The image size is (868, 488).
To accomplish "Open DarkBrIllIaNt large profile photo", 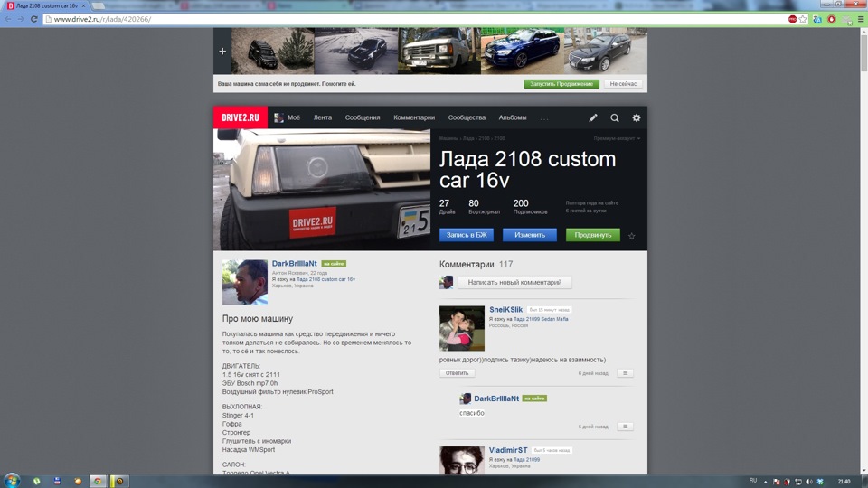I will (245, 282).
